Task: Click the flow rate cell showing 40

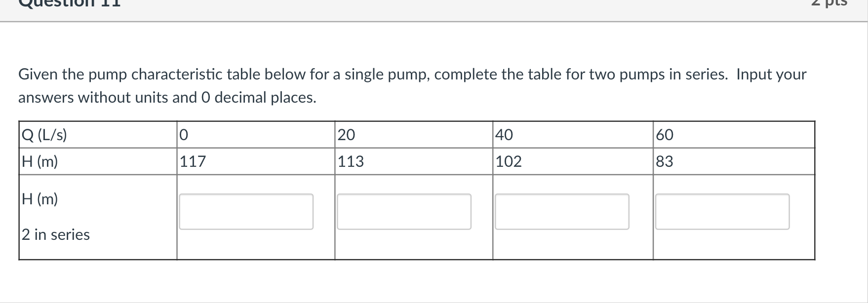Action: point(504,135)
